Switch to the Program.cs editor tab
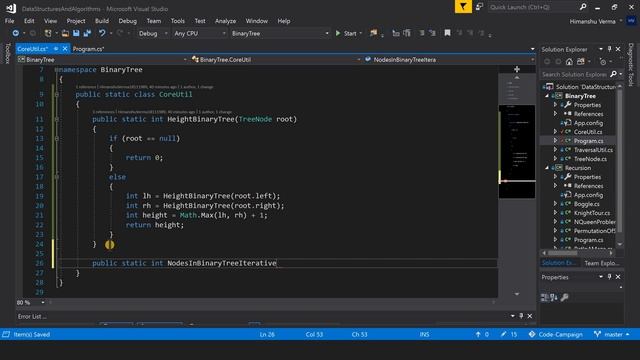Screen dimensions: 640x360 89,49
